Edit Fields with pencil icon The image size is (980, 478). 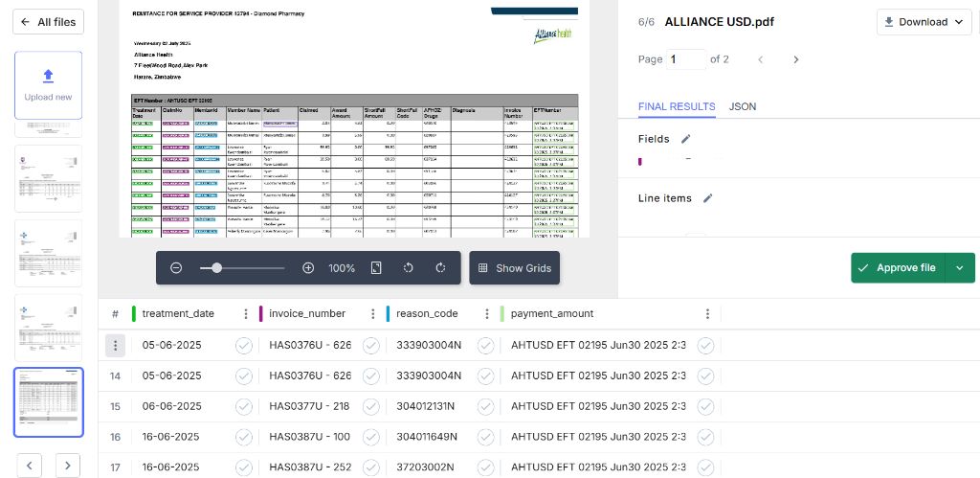pos(685,139)
